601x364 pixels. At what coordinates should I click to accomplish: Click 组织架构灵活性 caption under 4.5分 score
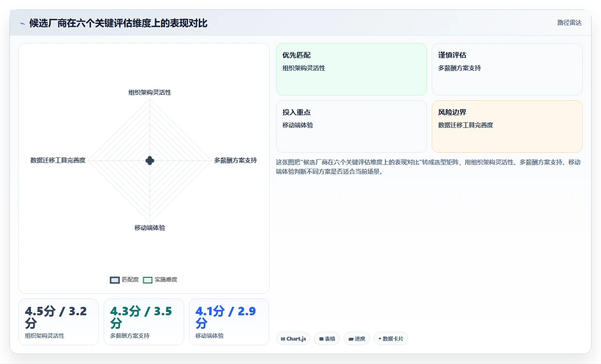click(45, 336)
